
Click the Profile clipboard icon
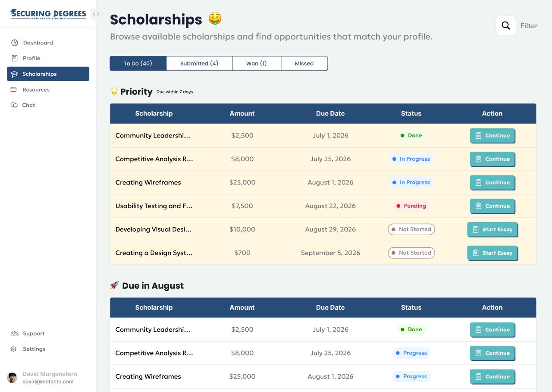point(15,58)
